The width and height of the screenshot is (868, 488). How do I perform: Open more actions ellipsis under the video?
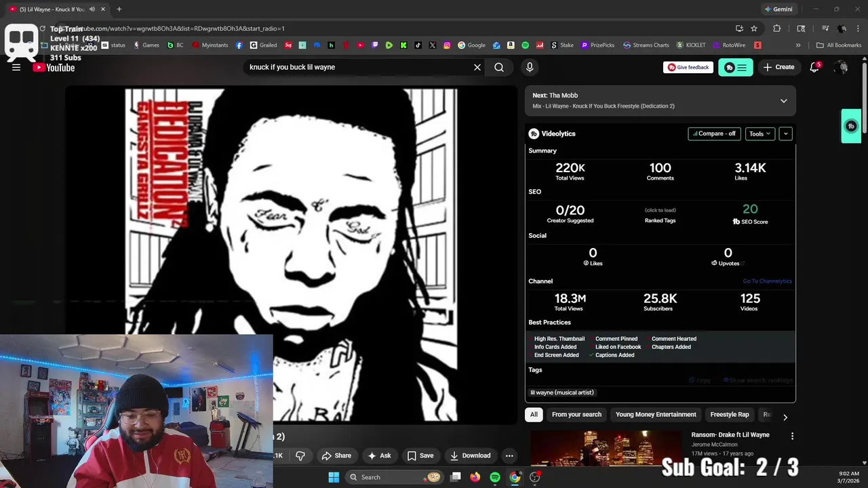[509, 455]
